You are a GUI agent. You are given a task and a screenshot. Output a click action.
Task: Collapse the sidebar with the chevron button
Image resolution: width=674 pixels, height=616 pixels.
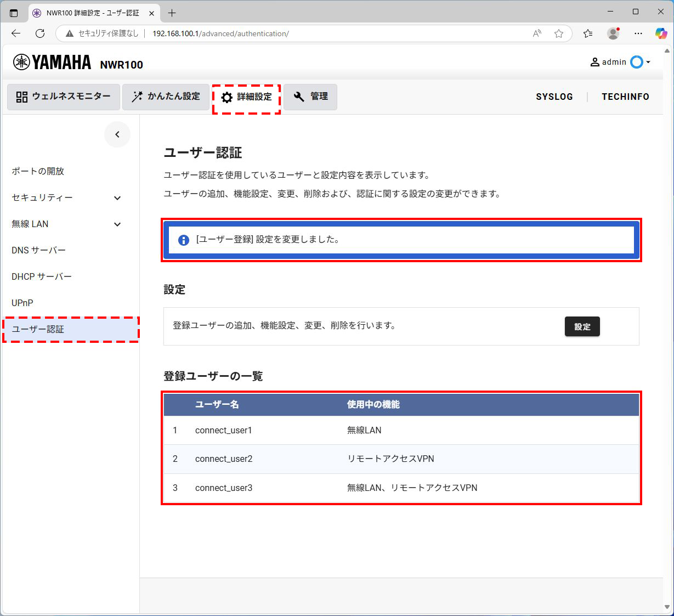pos(117,134)
